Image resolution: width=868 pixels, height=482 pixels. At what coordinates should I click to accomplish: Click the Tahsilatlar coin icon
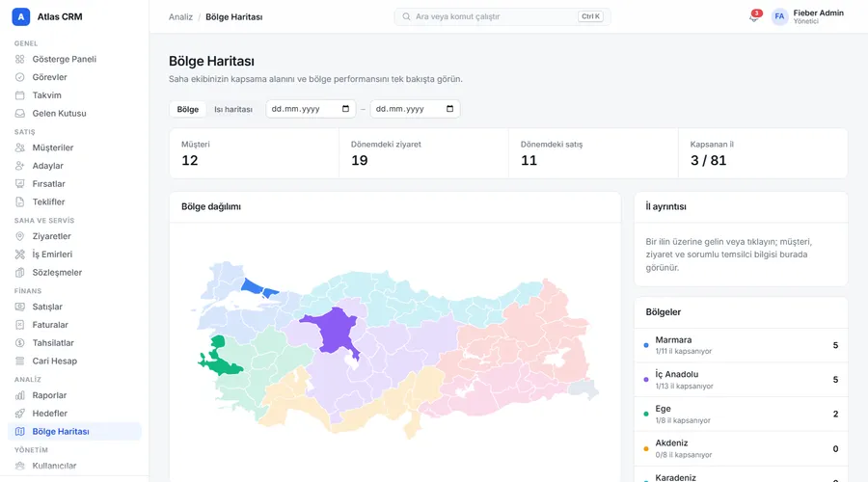[x=20, y=342]
